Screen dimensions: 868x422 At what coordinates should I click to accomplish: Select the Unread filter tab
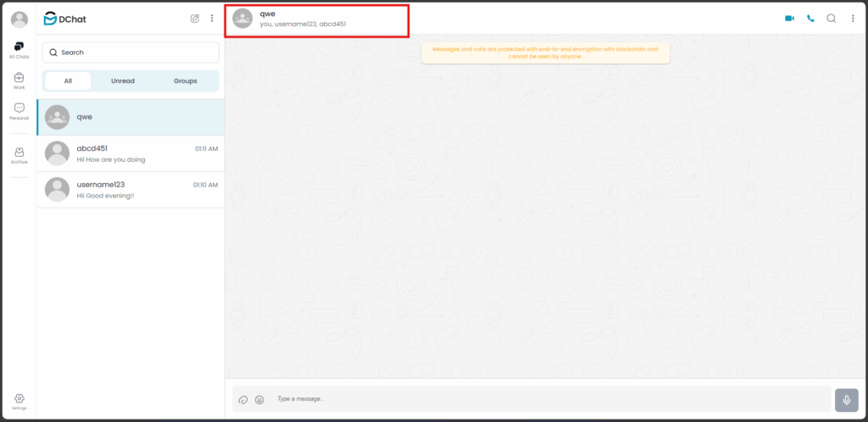pyautogui.click(x=123, y=81)
